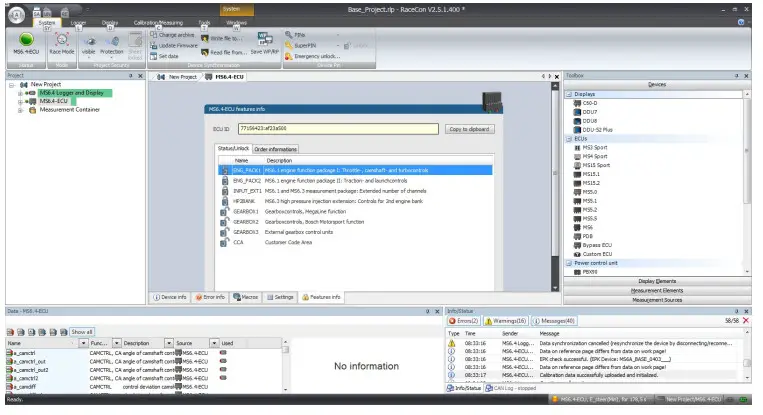The image size is (763, 415).
Task: Open the Protection dropdown in Project Security
Action: pyautogui.click(x=112, y=55)
